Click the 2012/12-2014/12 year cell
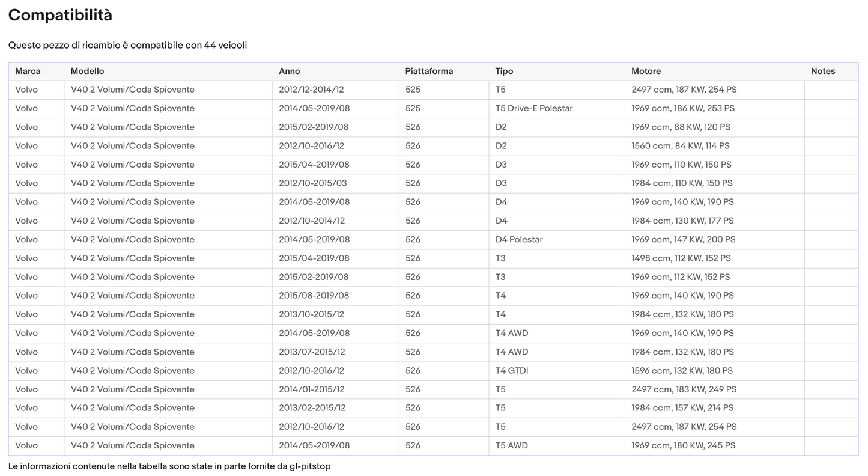 [x=312, y=90]
